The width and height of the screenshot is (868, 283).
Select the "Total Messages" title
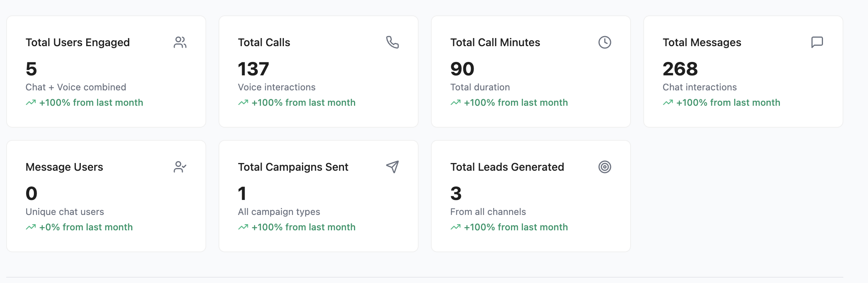point(702,42)
